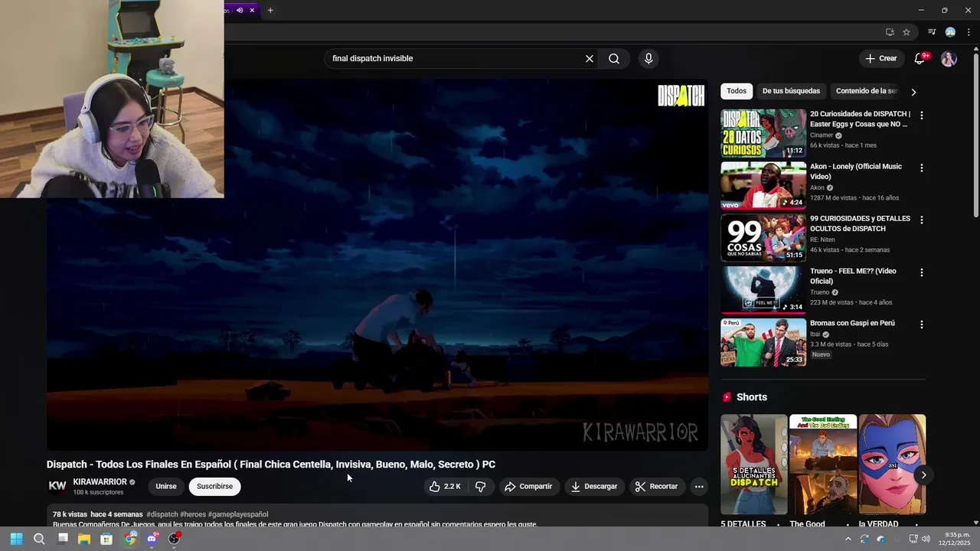Open Microsoft Store from the taskbar
Screen dimensions: 980x551
pyautogui.click(x=106, y=539)
